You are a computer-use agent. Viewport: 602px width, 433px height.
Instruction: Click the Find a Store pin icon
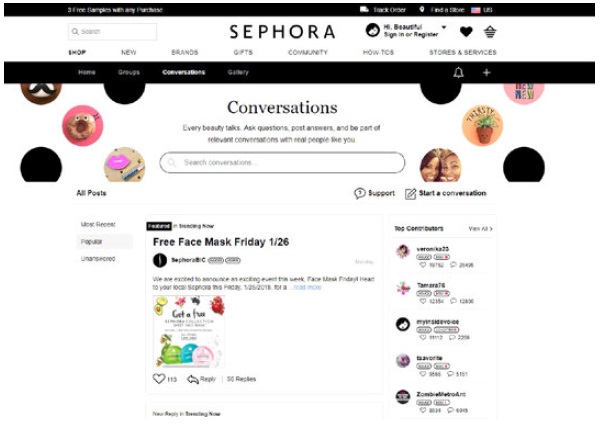pos(422,9)
